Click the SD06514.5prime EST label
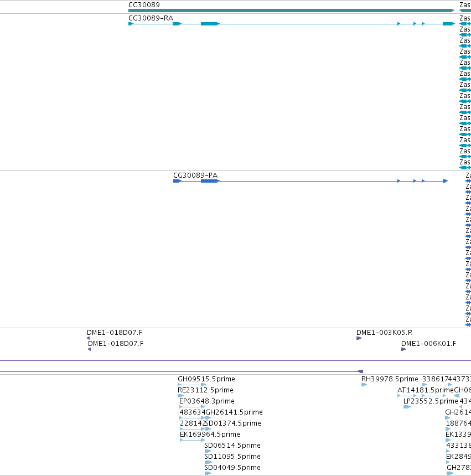 pos(232,446)
